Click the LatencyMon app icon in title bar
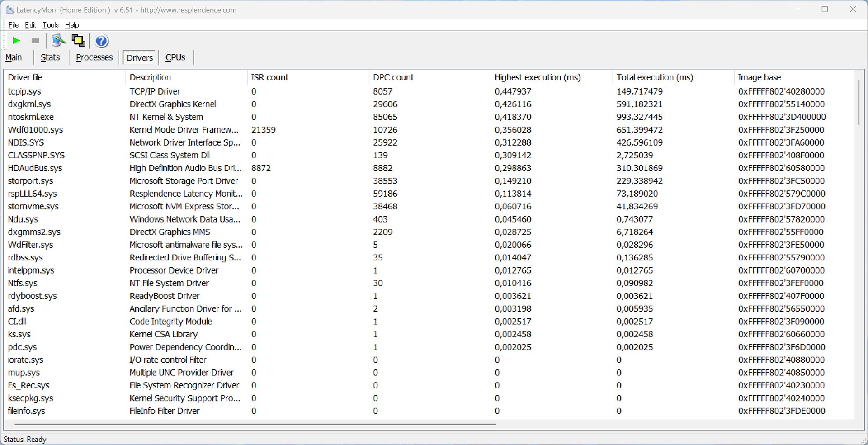Screen dimensions: 868x445 coord(9,9)
